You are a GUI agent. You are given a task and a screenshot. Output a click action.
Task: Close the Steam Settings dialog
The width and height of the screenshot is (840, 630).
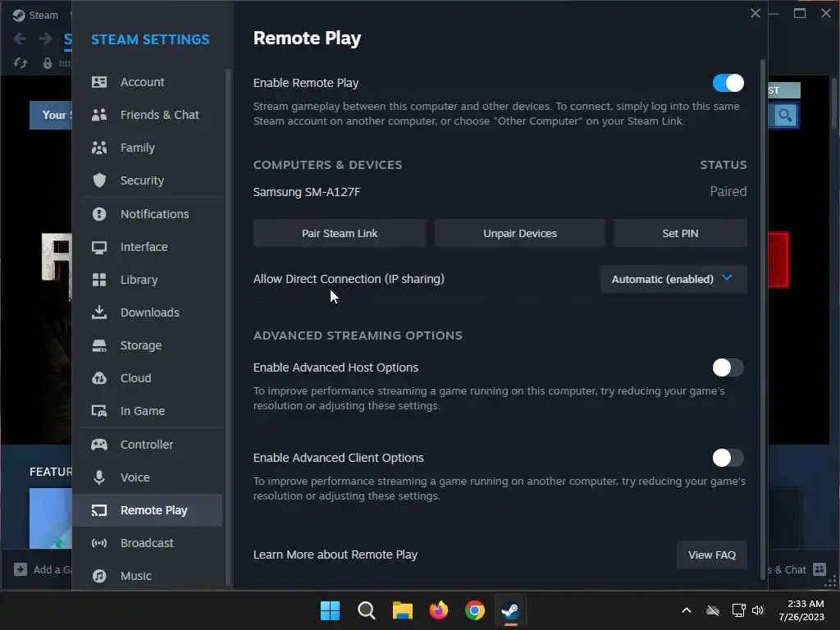tap(756, 13)
